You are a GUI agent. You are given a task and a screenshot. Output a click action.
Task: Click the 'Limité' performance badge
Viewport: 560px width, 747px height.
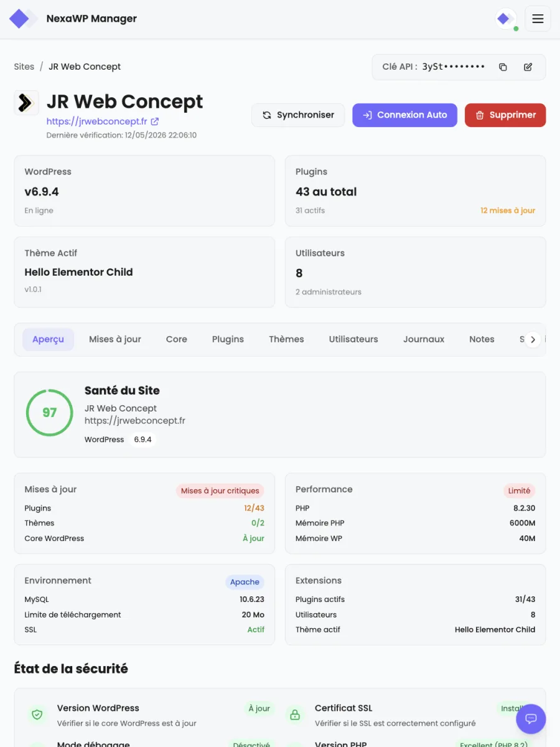pyautogui.click(x=519, y=491)
